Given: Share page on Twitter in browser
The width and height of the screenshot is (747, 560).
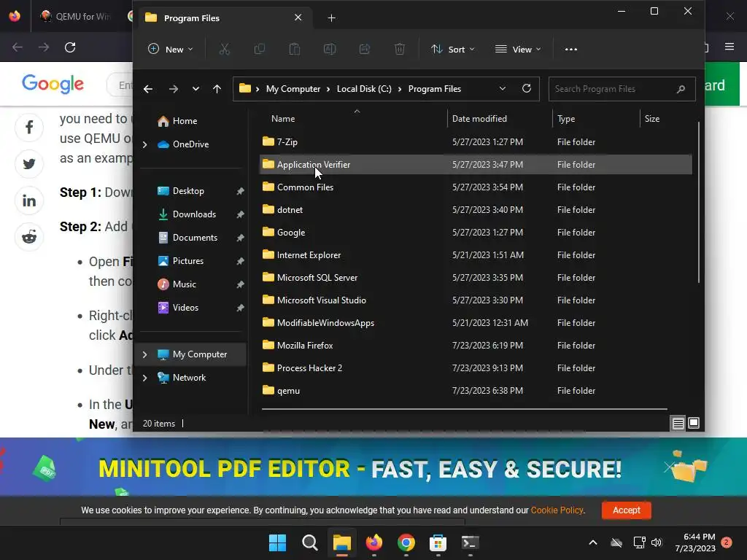Looking at the screenshot, I should pyautogui.click(x=29, y=164).
